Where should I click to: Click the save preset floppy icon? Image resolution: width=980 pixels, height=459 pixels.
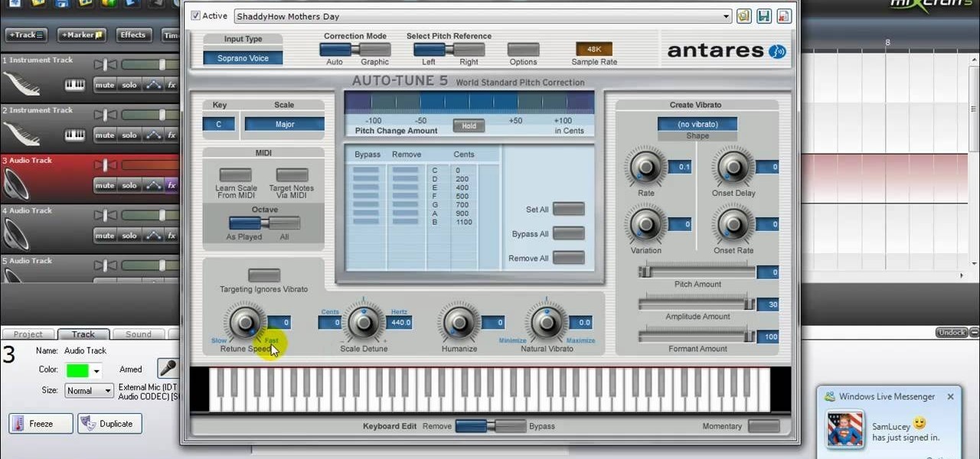coord(763,16)
